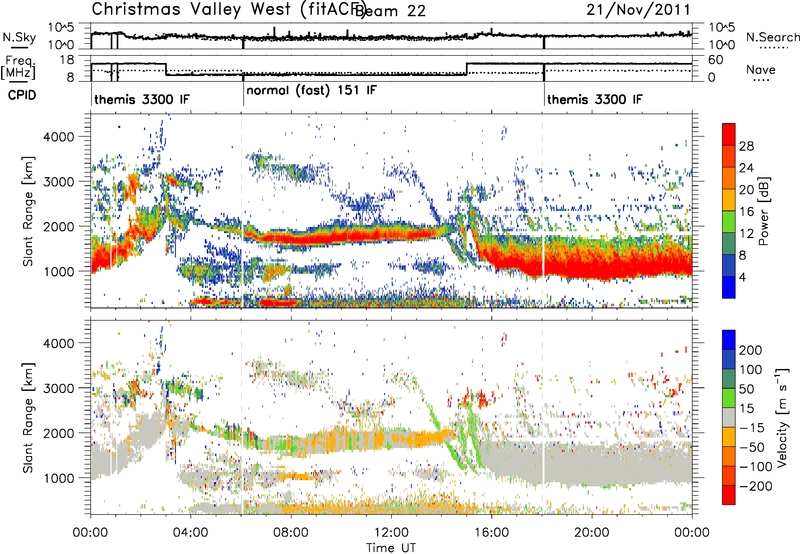This screenshot has width=800, height=554.
Task: Click the 'themis 3300 IF' label starting at 00:00
Action: click(x=141, y=99)
